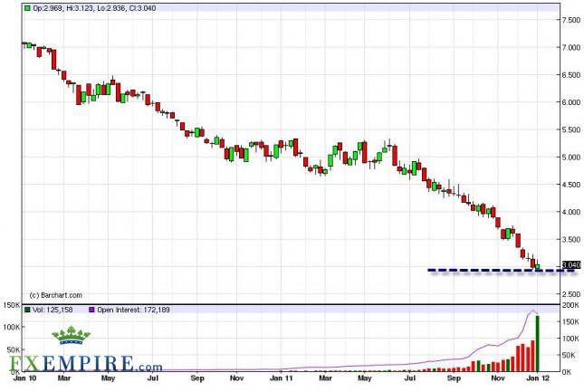The image size is (584, 392).
Task: Click the dark green Vol legend square
Action: [x=27, y=310]
